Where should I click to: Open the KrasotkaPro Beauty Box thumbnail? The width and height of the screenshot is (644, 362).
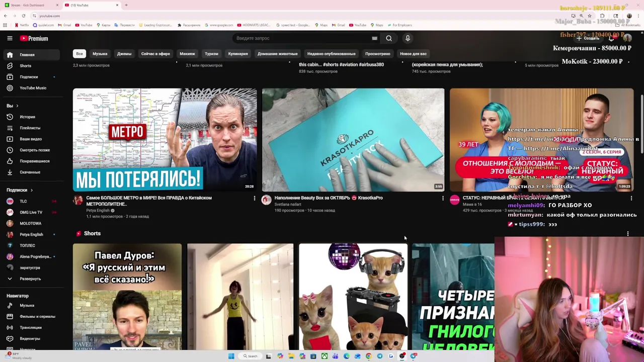point(353,140)
